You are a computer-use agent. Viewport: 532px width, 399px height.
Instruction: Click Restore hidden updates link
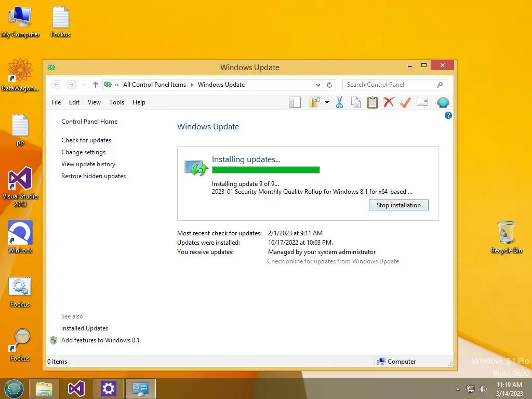pyautogui.click(x=94, y=176)
